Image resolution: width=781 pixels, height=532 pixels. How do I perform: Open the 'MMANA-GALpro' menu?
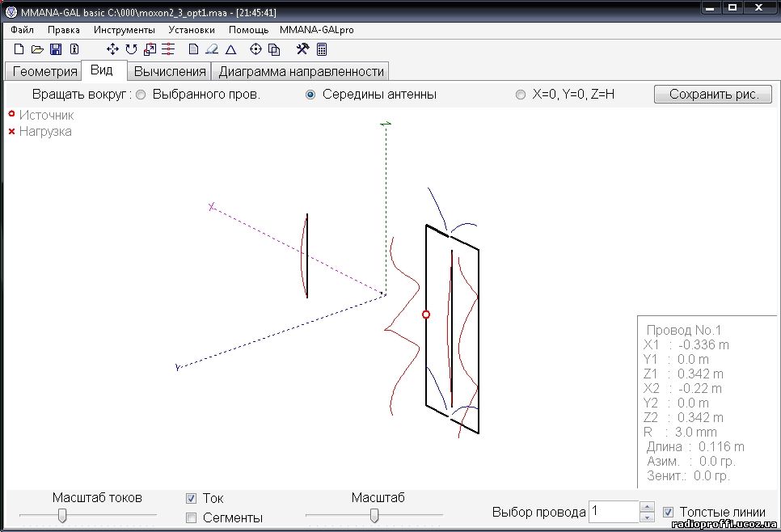pyautogui.click(x=317, y=30)
